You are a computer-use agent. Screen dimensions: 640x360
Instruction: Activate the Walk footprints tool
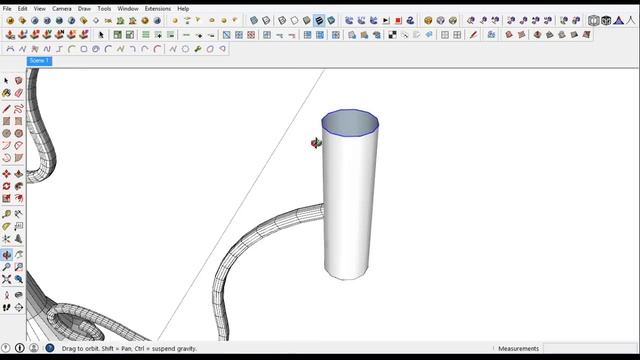tap(6, 307)
